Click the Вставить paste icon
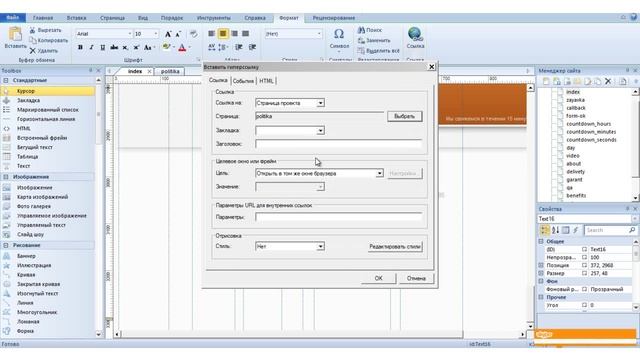This screenshot has height=360, width=640. (x=15, y=34)
